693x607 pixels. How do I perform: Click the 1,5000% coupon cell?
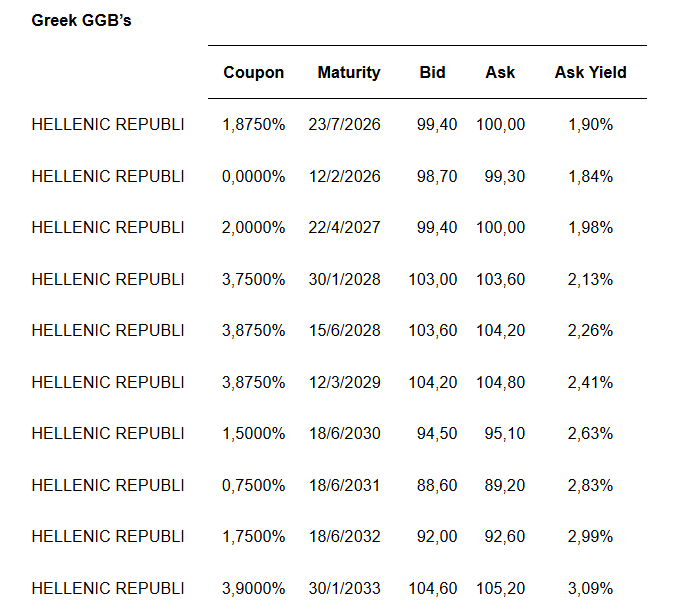click(253, 434)
